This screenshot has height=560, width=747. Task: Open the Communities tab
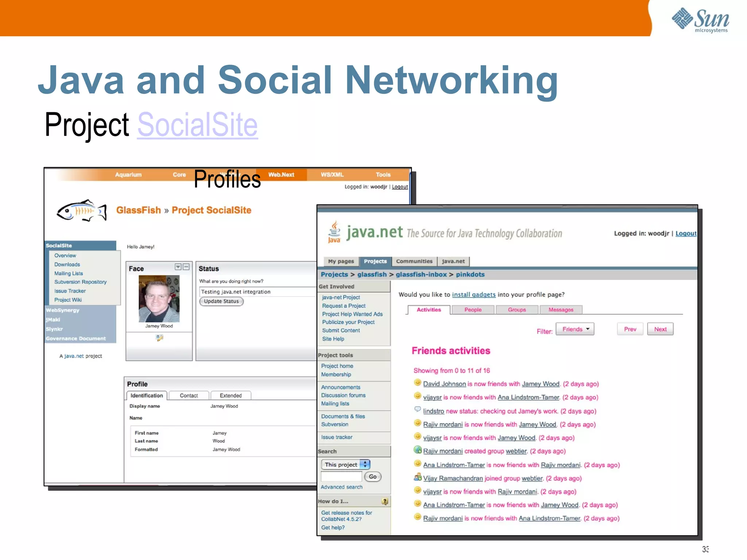[414, 261]
